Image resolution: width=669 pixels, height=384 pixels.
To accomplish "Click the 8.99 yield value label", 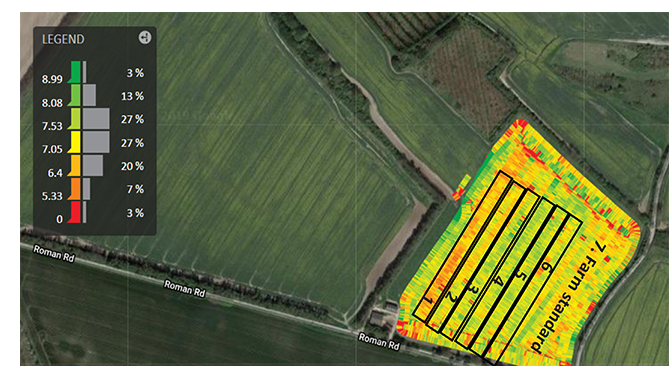I will coord(52,79).
